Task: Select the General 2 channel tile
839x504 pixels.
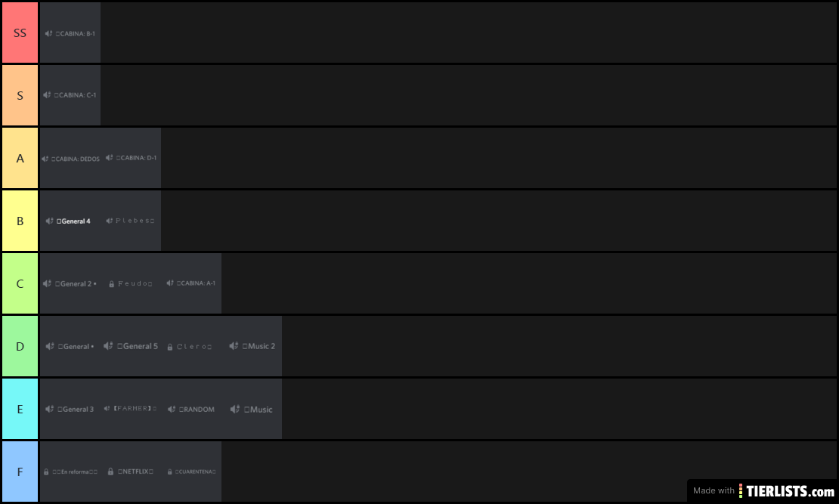Action: click(70, 283)
